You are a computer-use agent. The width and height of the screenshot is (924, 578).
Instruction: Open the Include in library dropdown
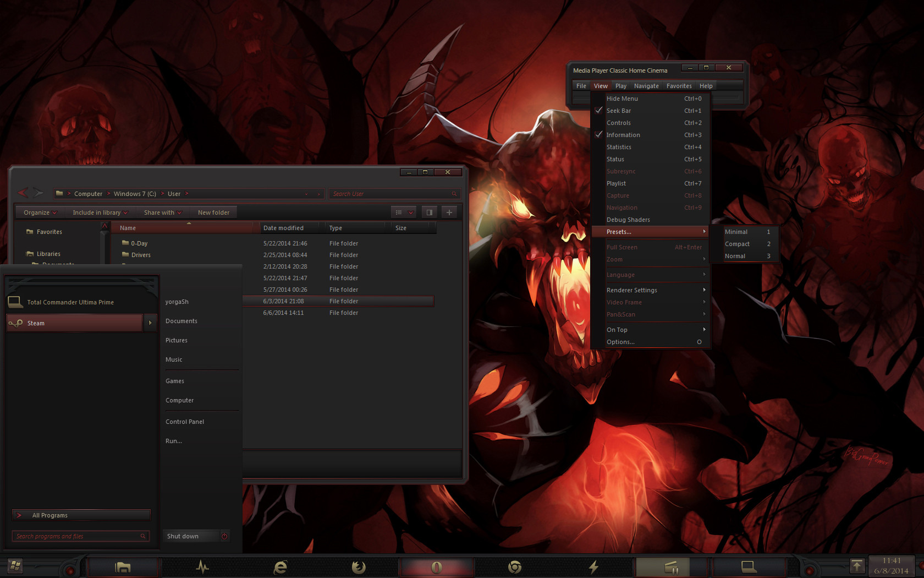pyautogui.click(x=100, y=212)
